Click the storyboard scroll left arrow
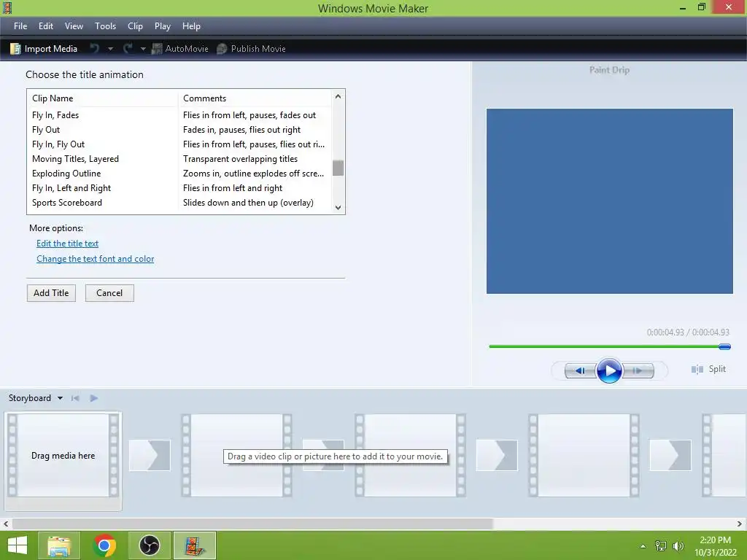747x560 pixels. pos(6,524)
